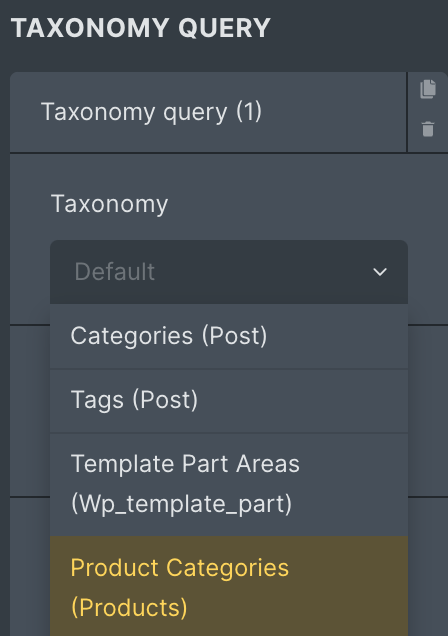Close the open Taxonomy dropdown via its arrow

[380, 272]
